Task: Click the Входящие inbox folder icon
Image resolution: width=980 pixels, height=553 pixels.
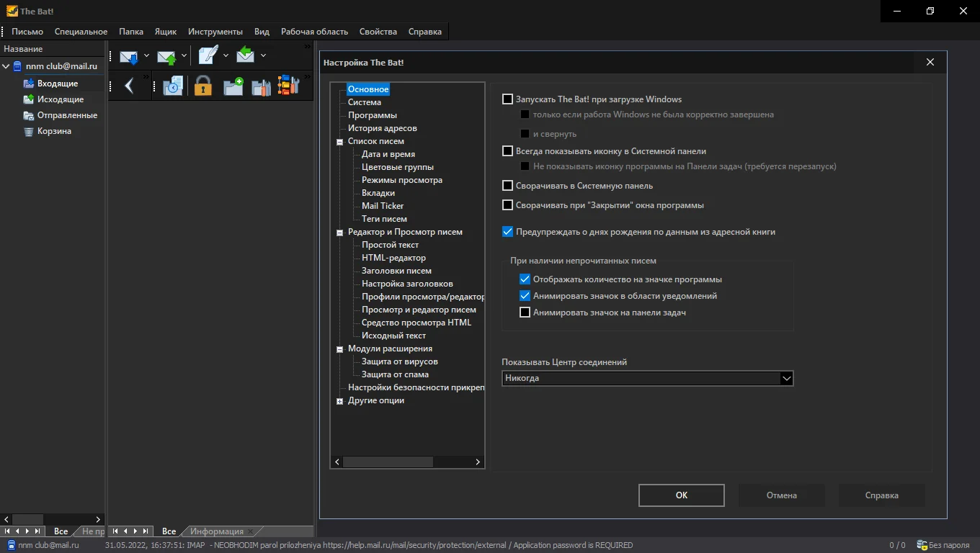Action: 29,84
